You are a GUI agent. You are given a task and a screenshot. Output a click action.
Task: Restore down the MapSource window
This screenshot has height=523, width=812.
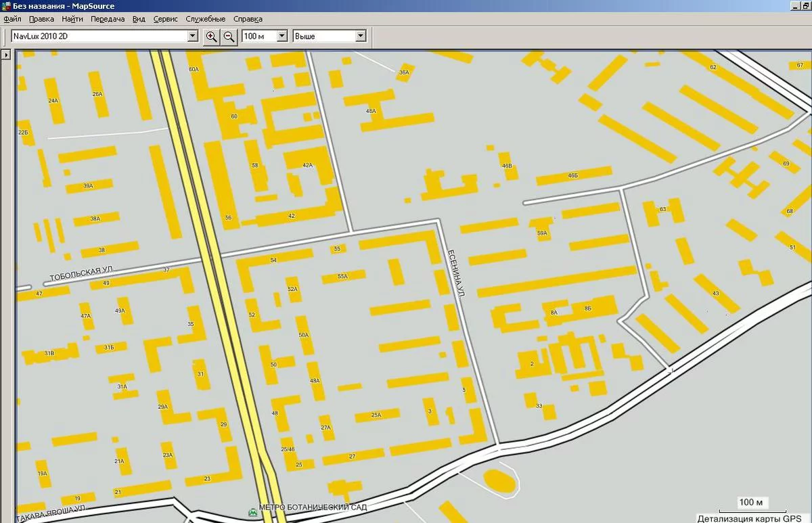pos(805,5)
